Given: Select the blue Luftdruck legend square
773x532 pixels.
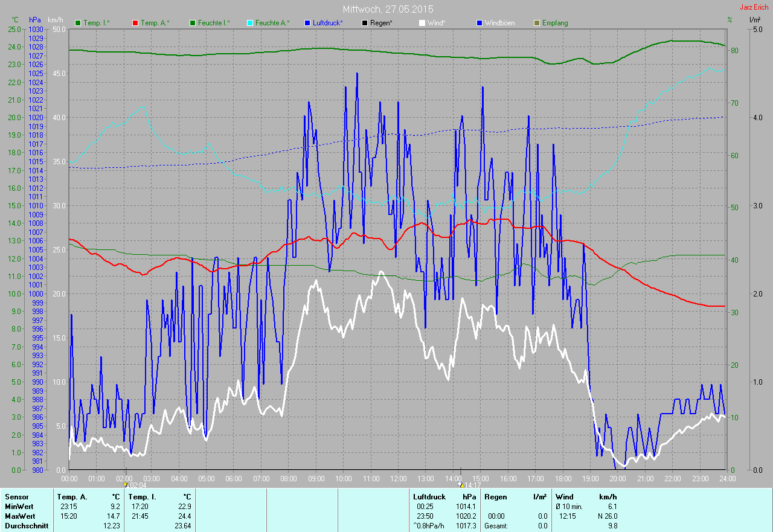Looking at the screenshot, I should coord(307,23).
